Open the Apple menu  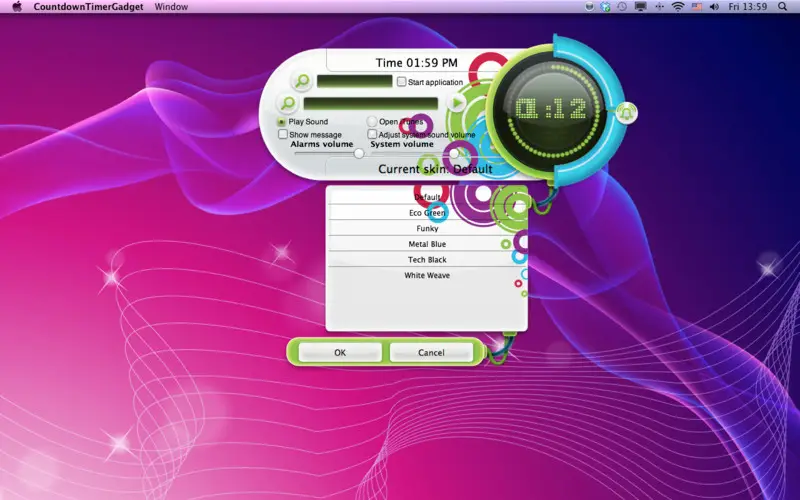click(17, 7)
